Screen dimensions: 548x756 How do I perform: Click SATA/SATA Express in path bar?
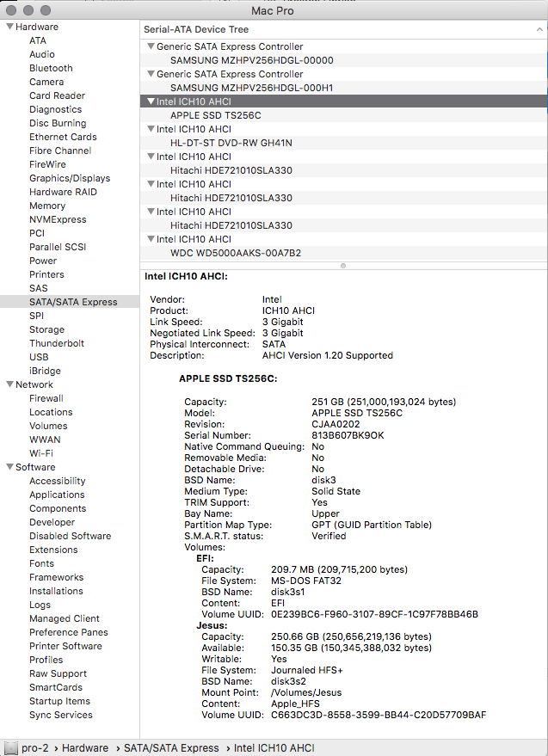[x=171, y=747]
